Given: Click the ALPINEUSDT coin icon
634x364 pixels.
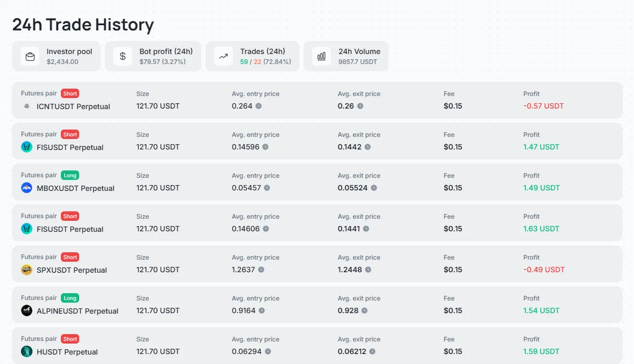Looking at the screenshot, I should tap(27, 311).
